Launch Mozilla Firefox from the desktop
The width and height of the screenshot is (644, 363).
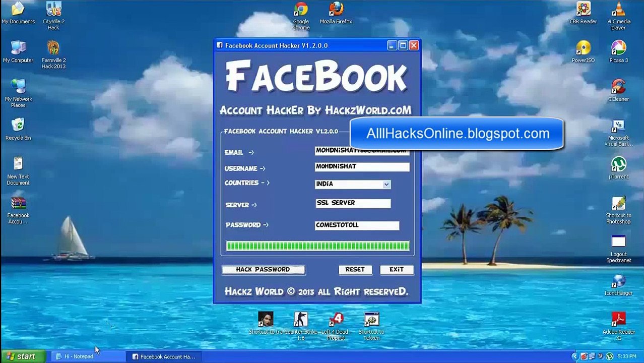[336, 13]
